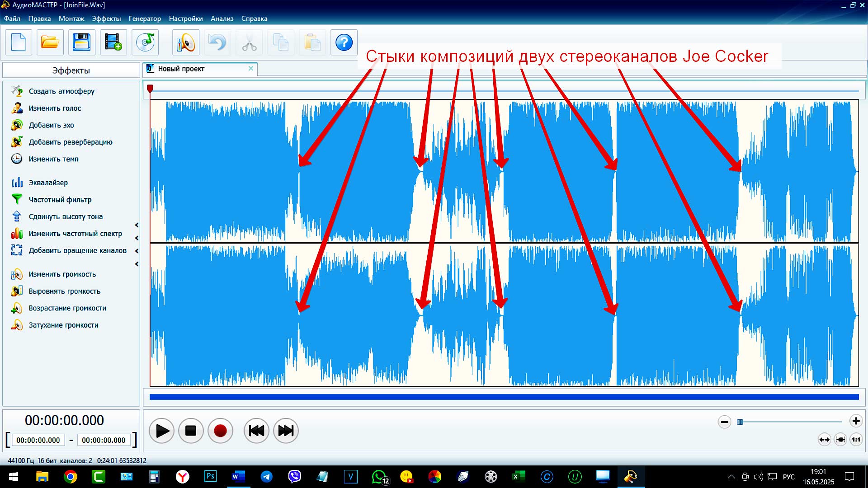
Task: Open the system volume tray icon
Action: click(758, 477)
